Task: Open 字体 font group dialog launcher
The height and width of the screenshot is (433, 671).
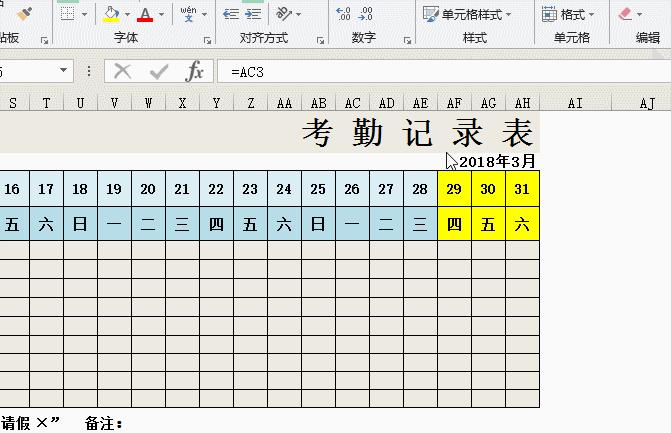Action: 208,40
